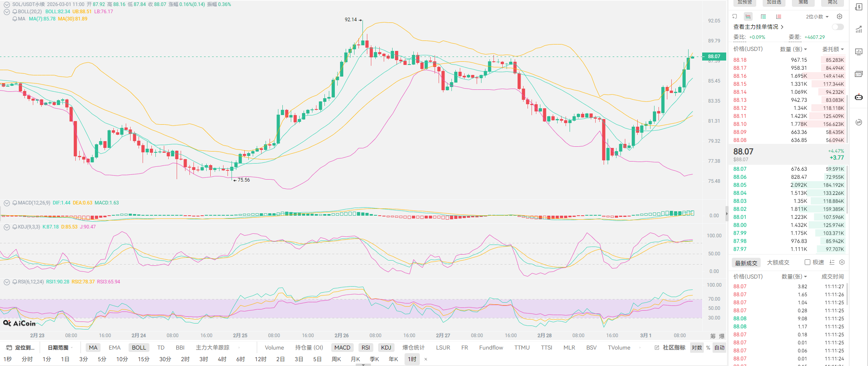This screenshot has height=366, width=868.
Task: Toggle the 对数 logarithmic scale option
Action: click(x=697, y=348)
